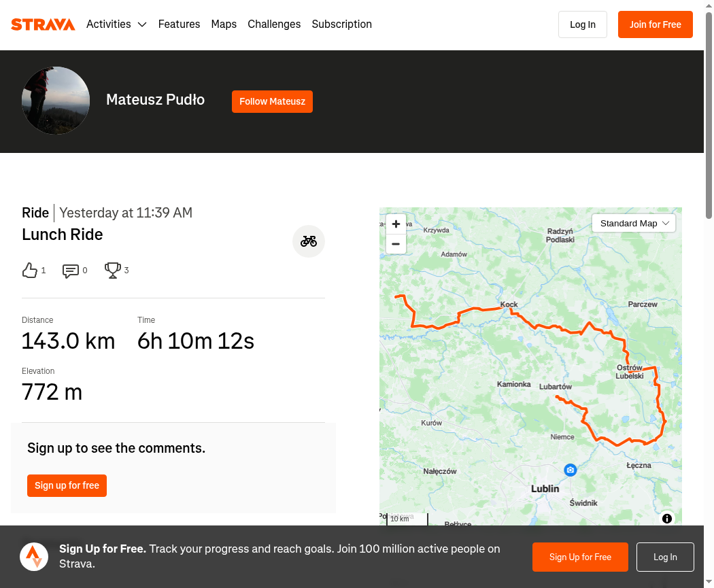Open comments via speech bubble icon
Screen dimensions: 714x588
click(71, 271)
